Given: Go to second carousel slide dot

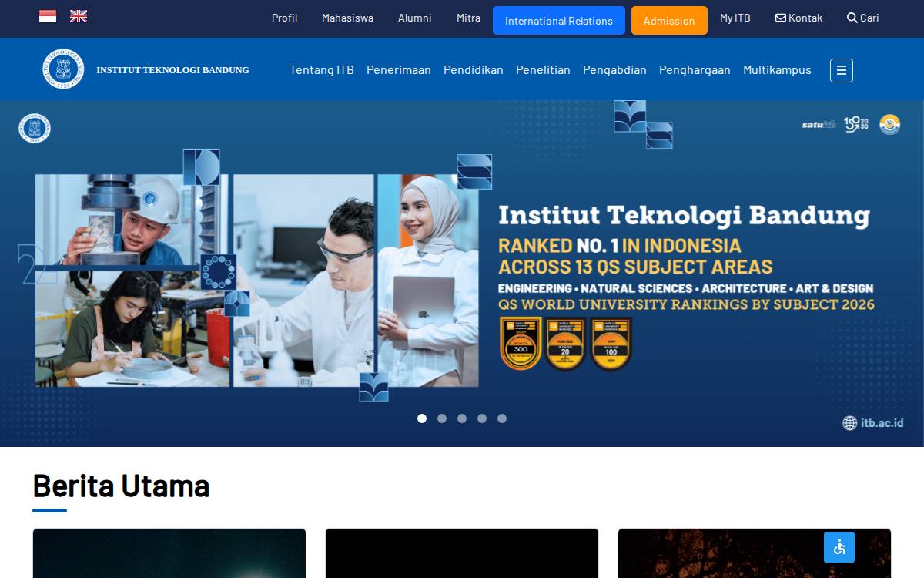Looking at the screenshot, I should [442, 418].
